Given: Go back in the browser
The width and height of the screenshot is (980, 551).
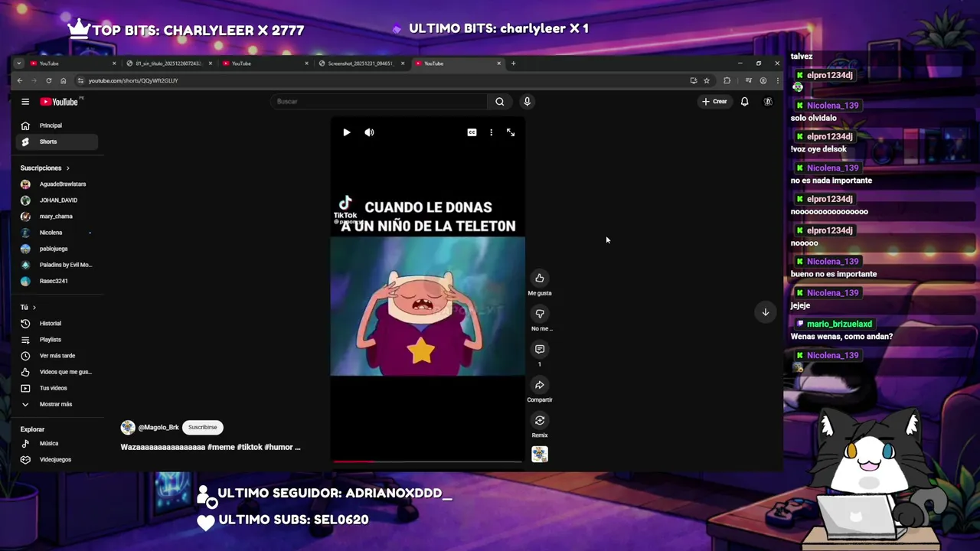Looking at the screenshot, I should pos(20,80).
